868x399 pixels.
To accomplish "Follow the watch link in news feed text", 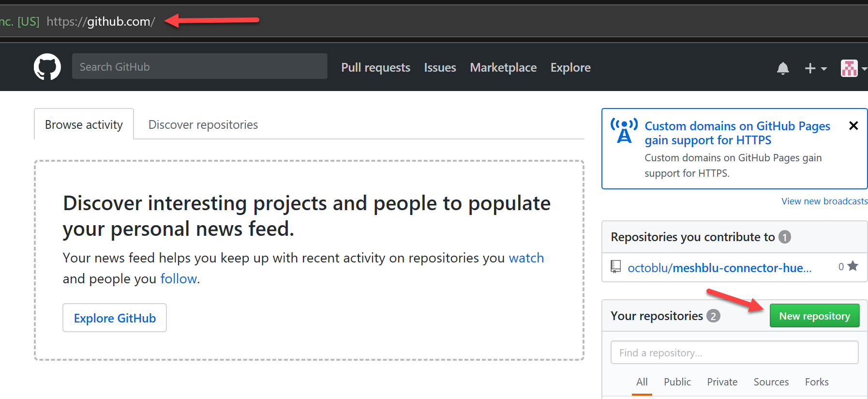I will (526, 258).
